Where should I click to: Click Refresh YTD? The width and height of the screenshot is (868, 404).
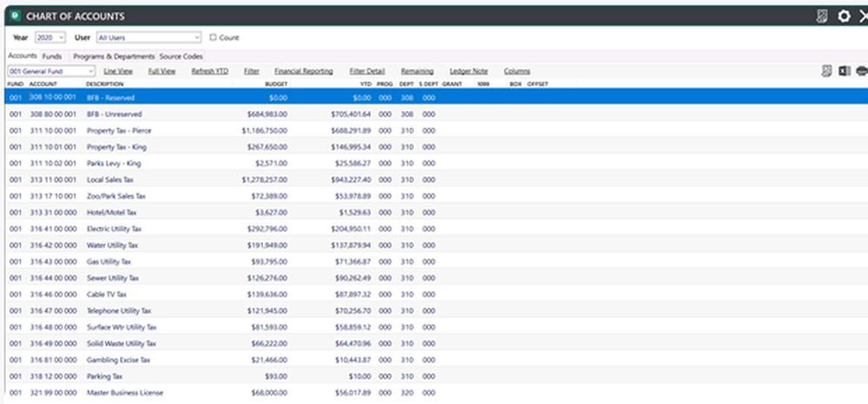click(x=210, y=71)
